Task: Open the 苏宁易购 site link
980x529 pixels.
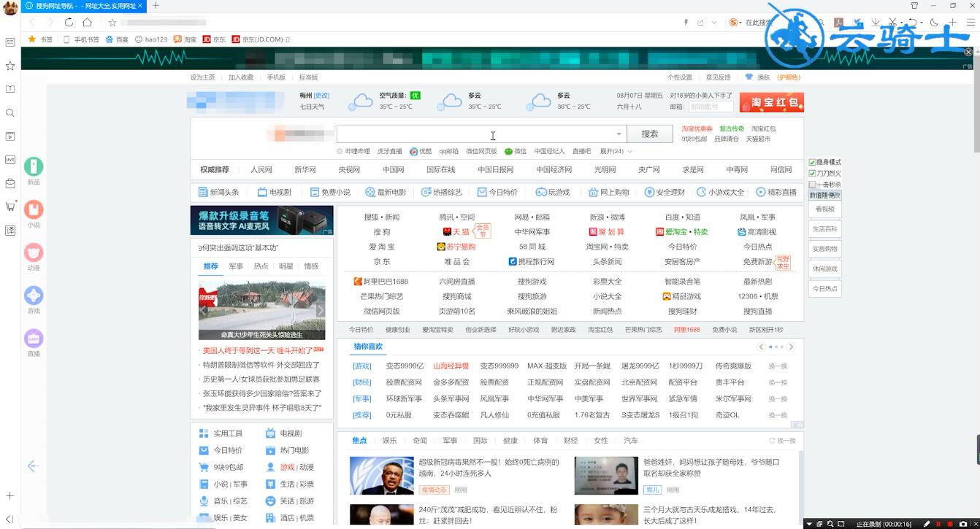Action: (456, 247)
